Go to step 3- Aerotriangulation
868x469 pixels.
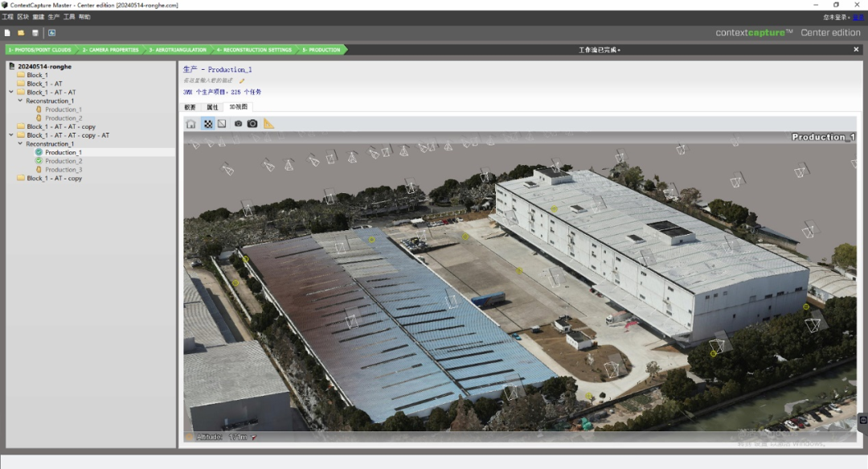point(177,50)
